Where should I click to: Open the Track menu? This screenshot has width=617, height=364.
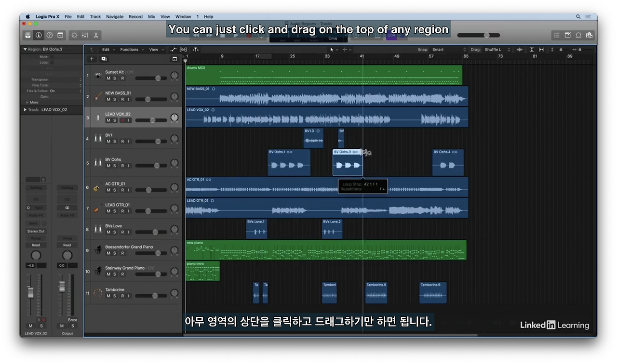tap(95, 16)
